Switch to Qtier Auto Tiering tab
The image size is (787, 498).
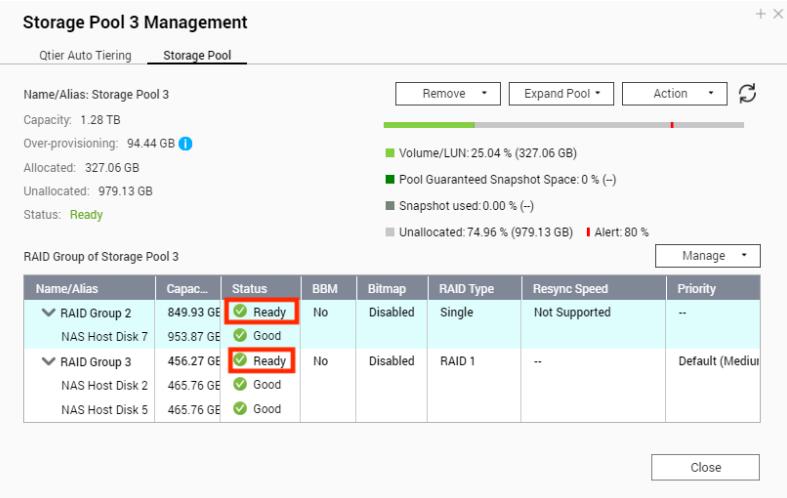[x=85, y=56]
